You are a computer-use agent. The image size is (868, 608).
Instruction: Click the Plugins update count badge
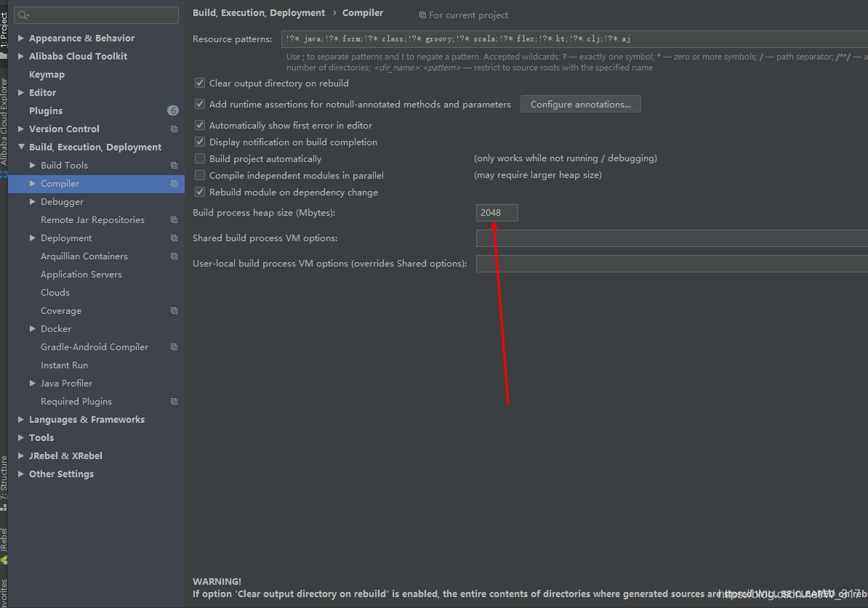tap(173, 110)
